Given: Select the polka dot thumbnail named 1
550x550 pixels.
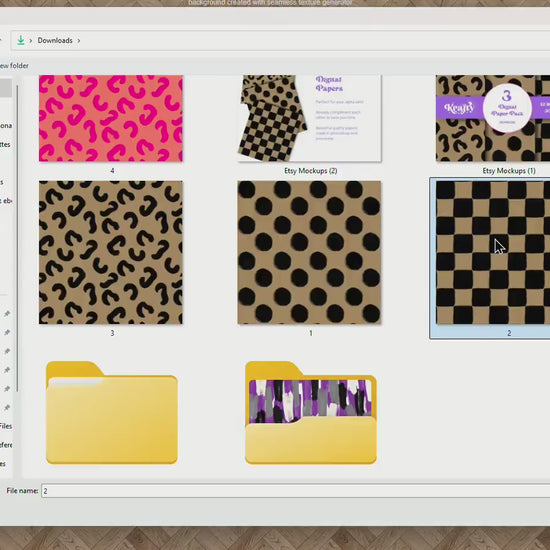Looking at the screenshot, I should (309, 252).
